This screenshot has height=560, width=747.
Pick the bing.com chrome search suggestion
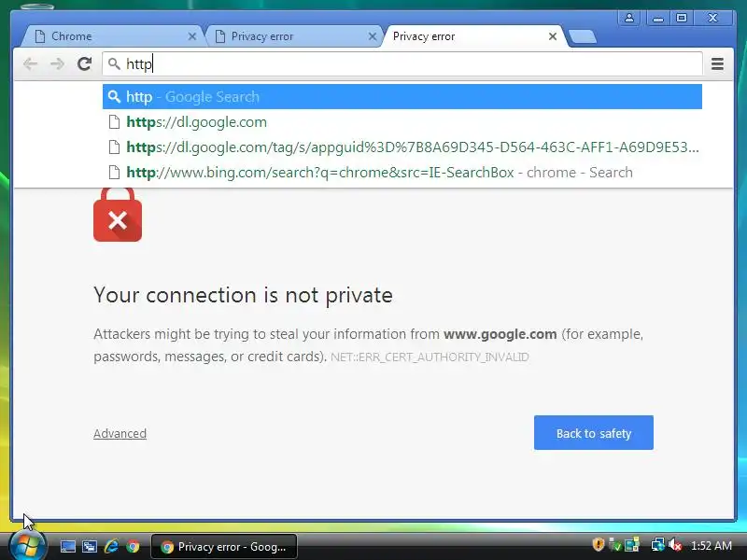[x=402, y=173]
